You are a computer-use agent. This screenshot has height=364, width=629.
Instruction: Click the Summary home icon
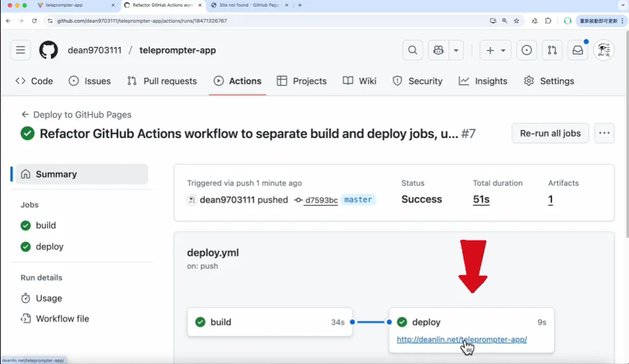pyautogui.click(x=26, y=174)
